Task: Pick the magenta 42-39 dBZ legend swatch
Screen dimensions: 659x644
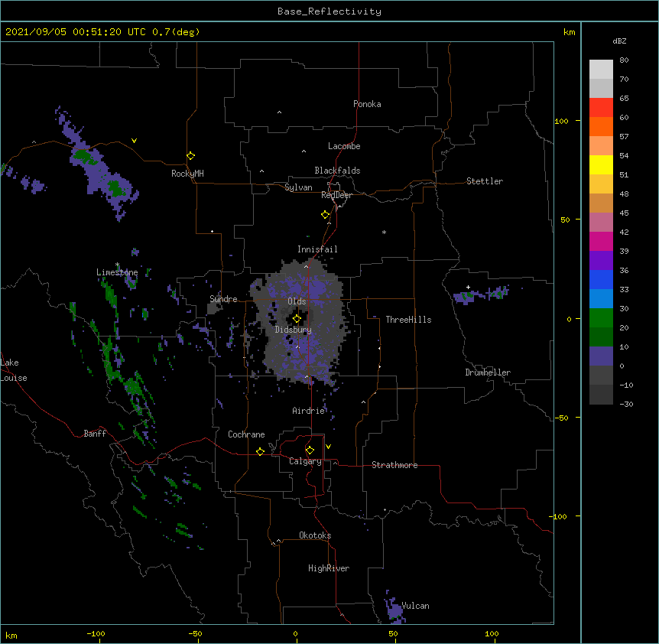Action: 601,241
